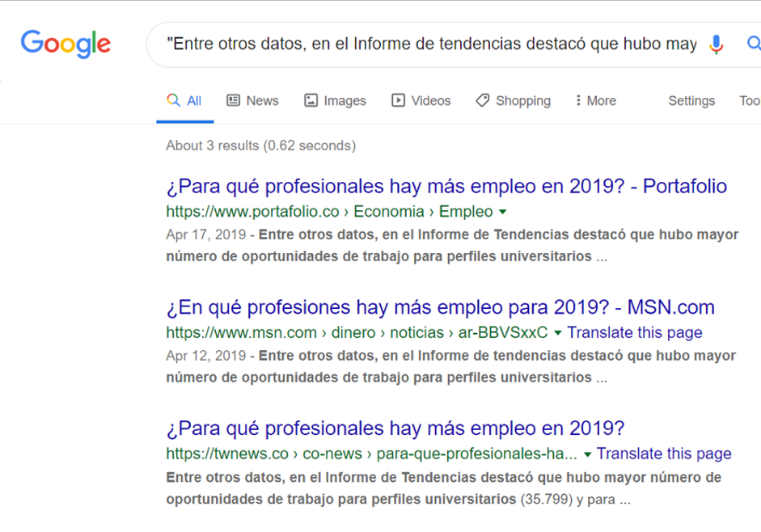Select the All results tab

(x=185, y=101)
